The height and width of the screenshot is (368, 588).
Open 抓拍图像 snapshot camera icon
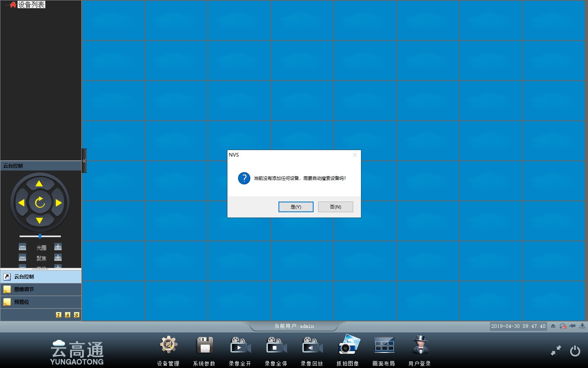pyautogui.click(x=348, y=345)
